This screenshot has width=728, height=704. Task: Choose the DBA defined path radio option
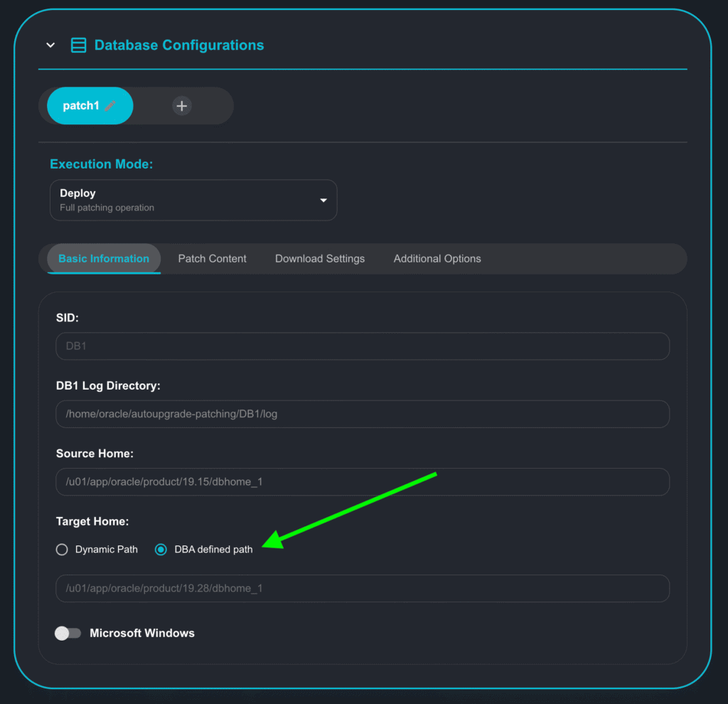pyautogui.click(x=161, y=550)
